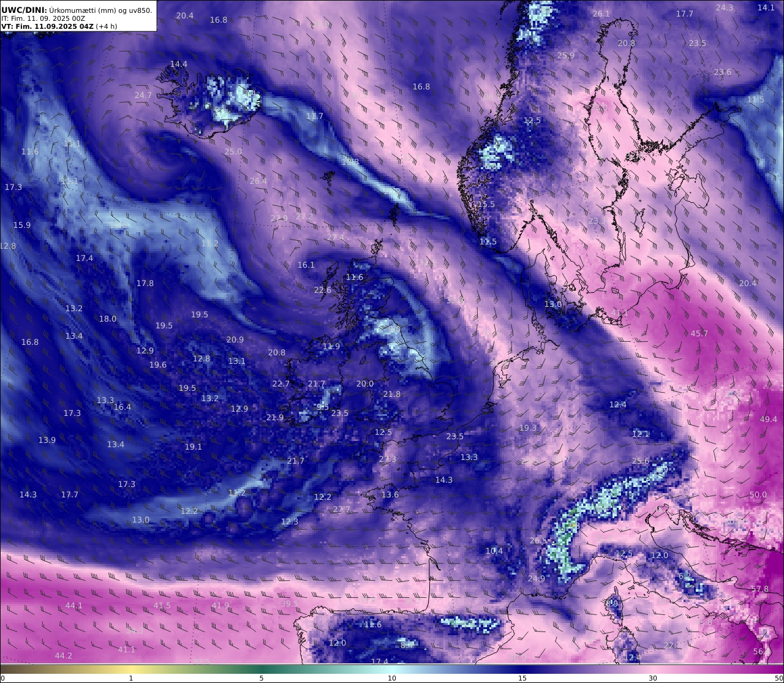The height and width of the screenshot is (683, 784).
Task: Click the '(+4 h)' forecast offset text
Action: 106,26
